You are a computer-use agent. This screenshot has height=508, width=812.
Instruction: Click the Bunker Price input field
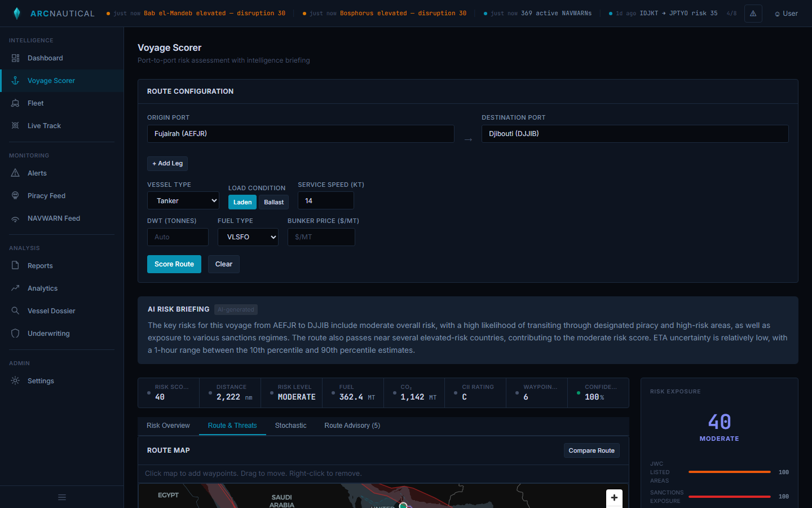point(321,237)
